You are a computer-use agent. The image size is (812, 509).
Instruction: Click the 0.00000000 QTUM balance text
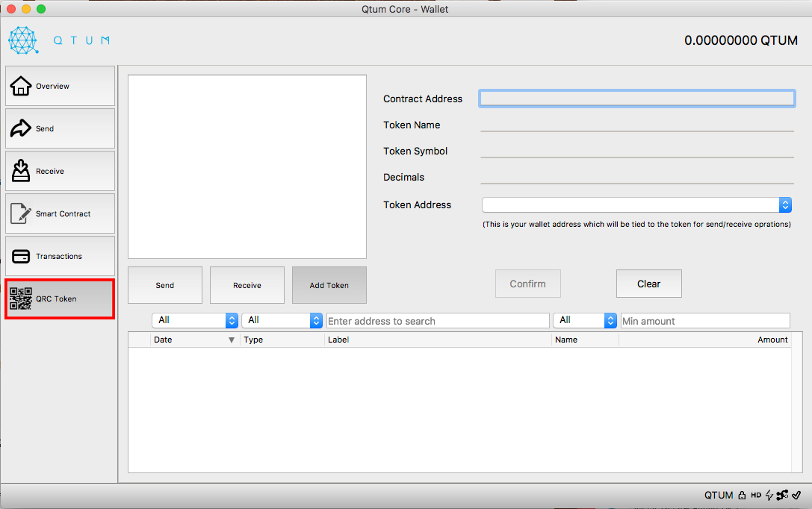click(740, 40)
